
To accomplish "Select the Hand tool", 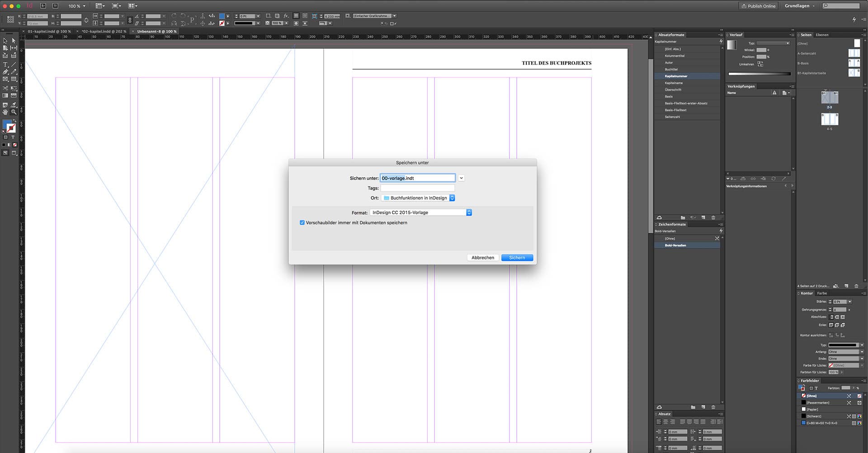I will [x=5, y=112].
